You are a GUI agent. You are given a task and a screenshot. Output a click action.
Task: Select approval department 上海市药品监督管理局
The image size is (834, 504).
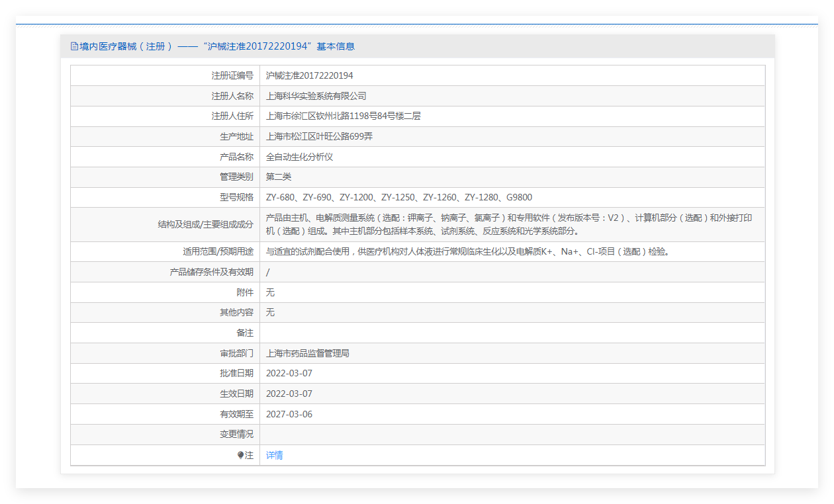[308, 353]
